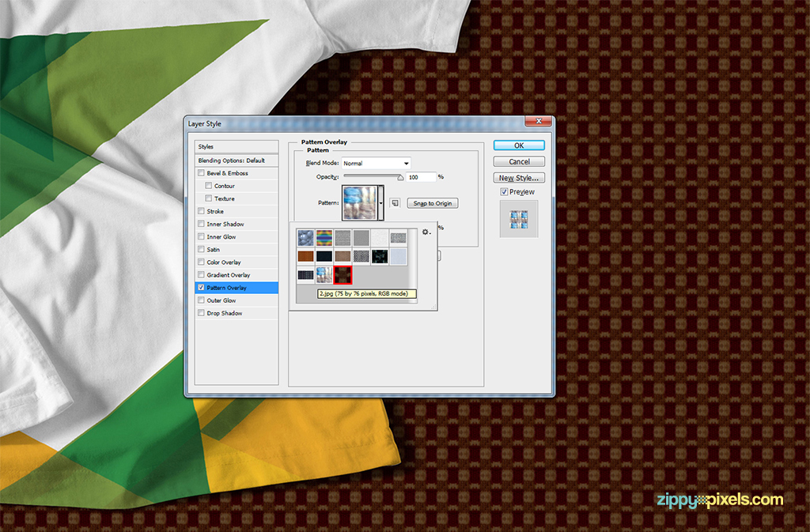The image size is (810, 532).
Task: Click the Snap to Origin button
Action: [433, 203]
